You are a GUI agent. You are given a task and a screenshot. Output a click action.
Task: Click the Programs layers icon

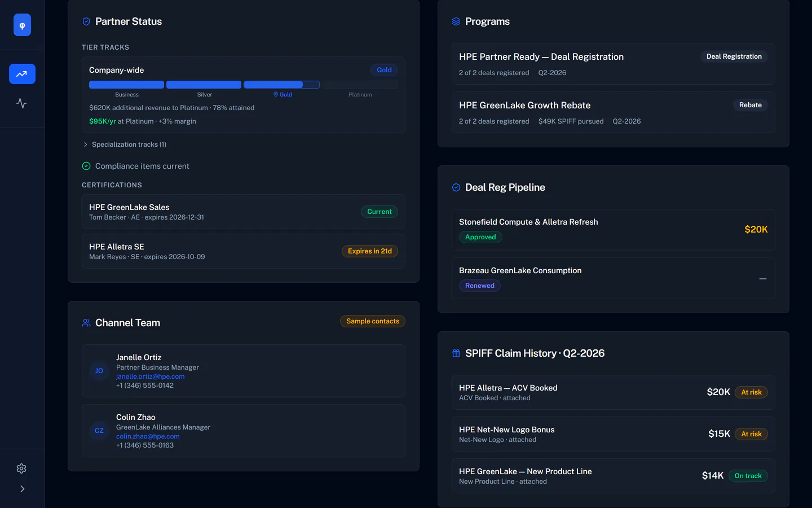456,21
